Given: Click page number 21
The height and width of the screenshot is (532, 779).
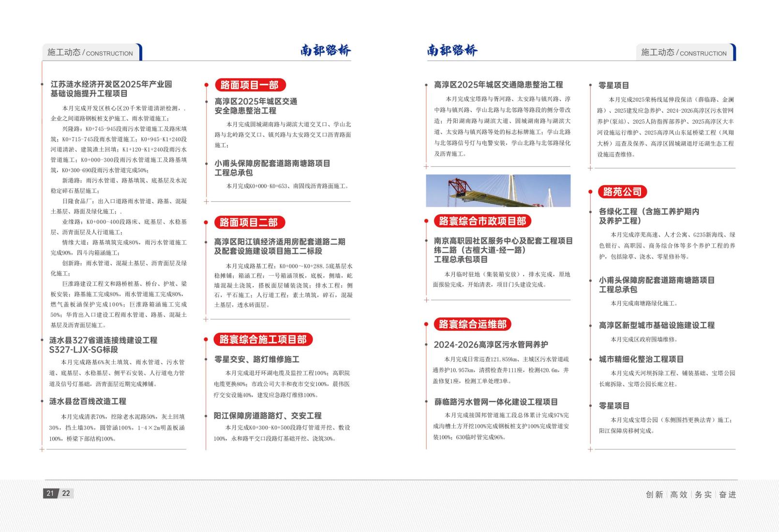Looking at the screenshot, I should click(x=50, y=493).
